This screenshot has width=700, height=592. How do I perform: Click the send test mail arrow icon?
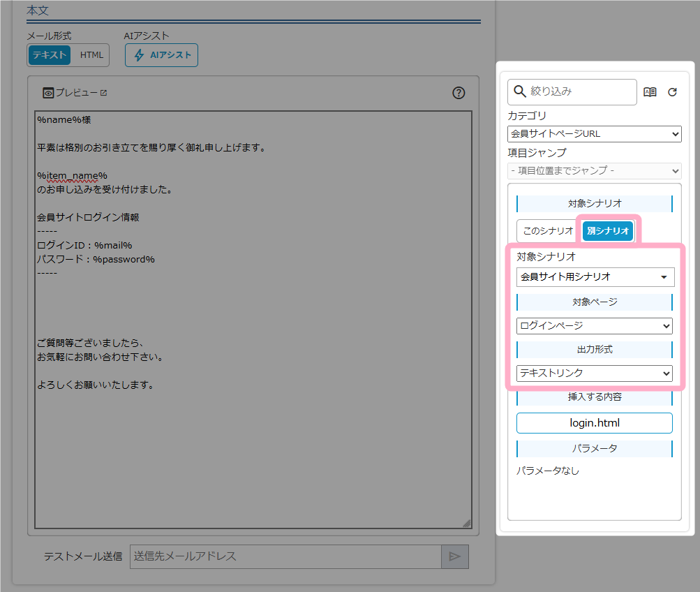pos(454,556)
